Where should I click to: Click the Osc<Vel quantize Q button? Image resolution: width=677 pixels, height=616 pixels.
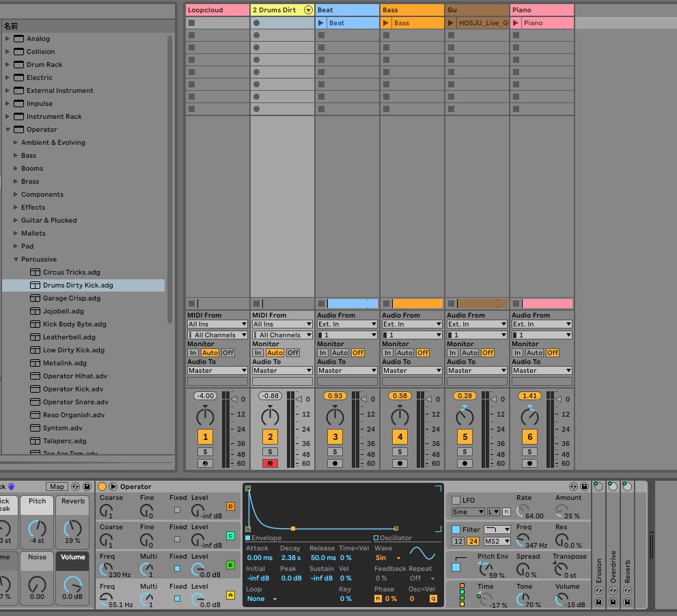click(x=433, y=599)
